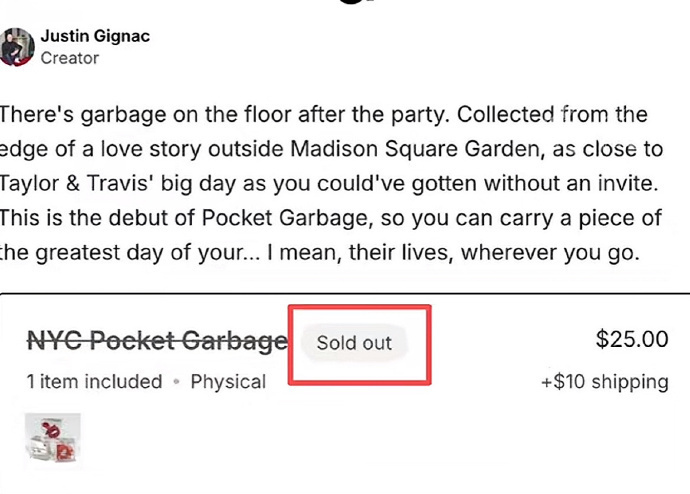The image size is (690, 494).
Task: Click the first line about garbage on floor
Action: 323,115
